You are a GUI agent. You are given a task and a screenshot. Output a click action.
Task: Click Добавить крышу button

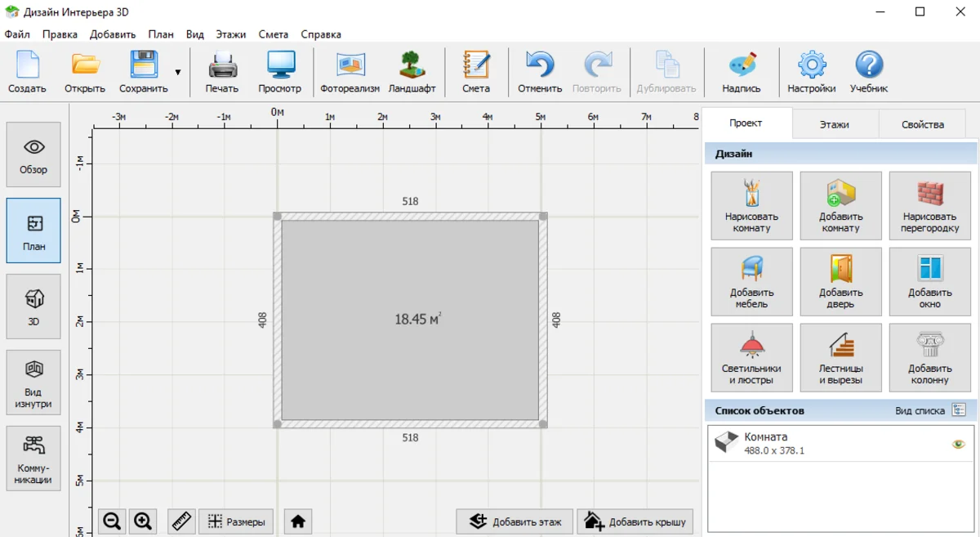tap(635, 521)
